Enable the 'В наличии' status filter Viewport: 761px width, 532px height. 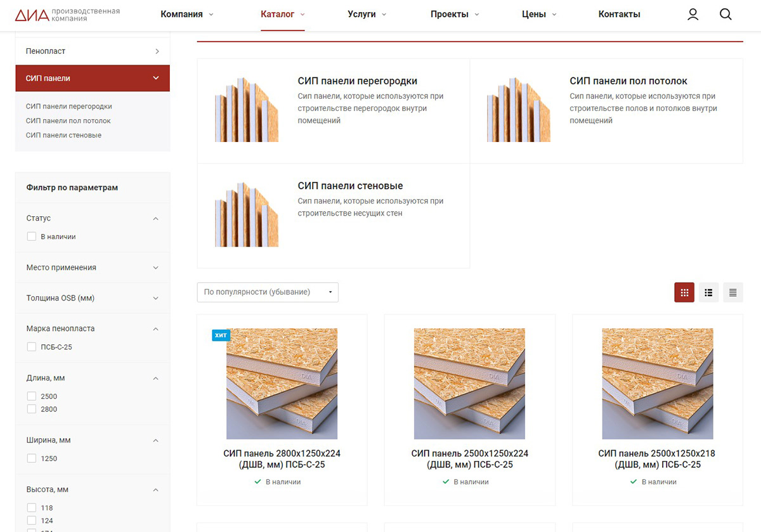pos(32,237)
